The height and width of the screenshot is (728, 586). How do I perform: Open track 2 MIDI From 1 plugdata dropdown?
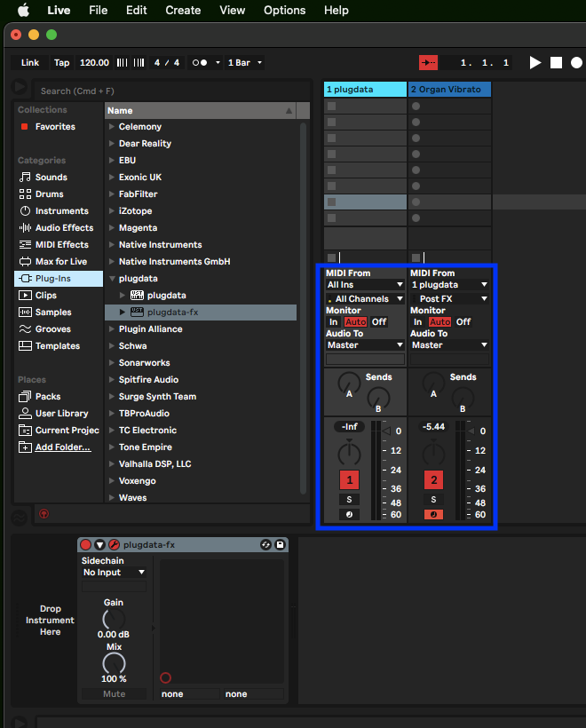[x=449, y=285]
